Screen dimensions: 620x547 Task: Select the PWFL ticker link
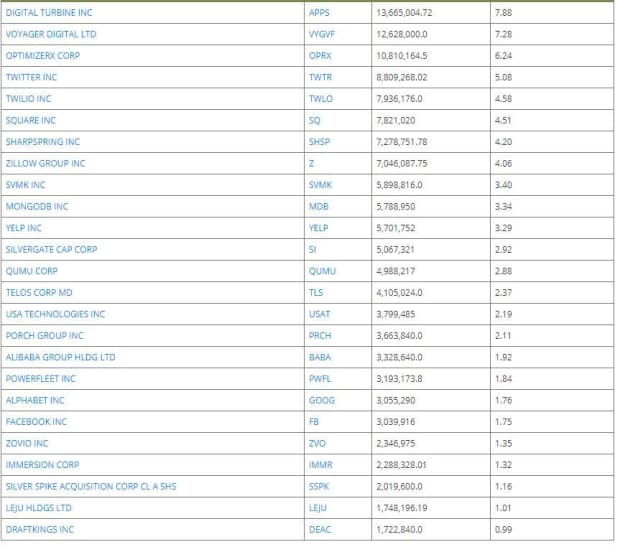coord(320,379)
